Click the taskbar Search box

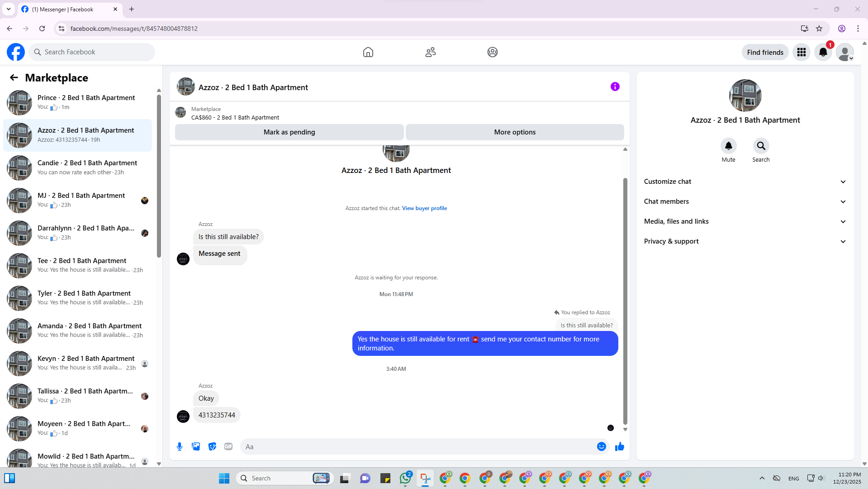[x=285, y=478]
